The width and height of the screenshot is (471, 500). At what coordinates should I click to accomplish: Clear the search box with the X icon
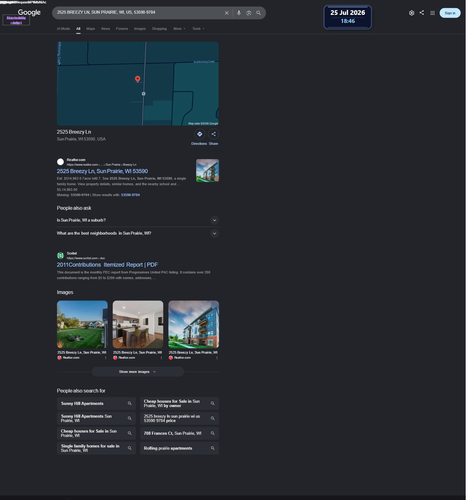tap(227, 13)
